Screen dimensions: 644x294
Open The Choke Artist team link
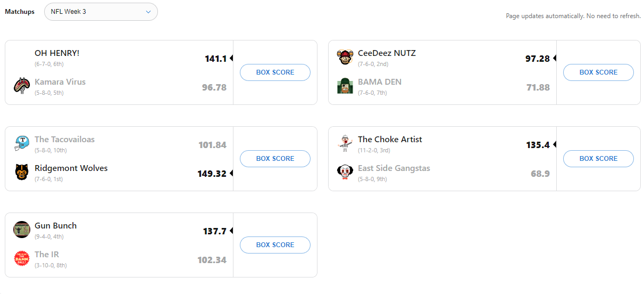tap(390, 140)
